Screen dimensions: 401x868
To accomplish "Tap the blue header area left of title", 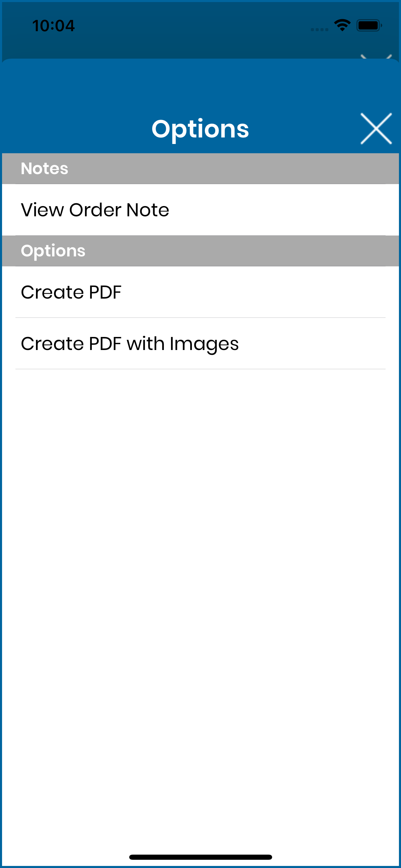I will (75, 129).
